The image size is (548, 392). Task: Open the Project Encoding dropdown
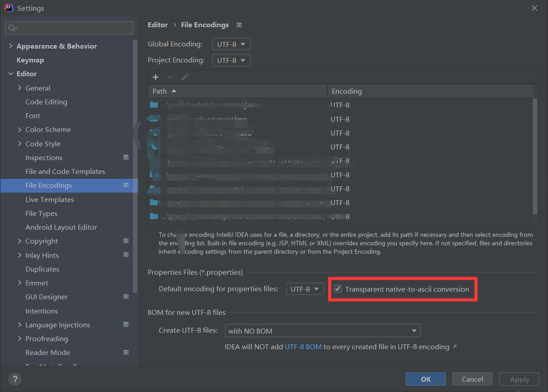[231, 60]
